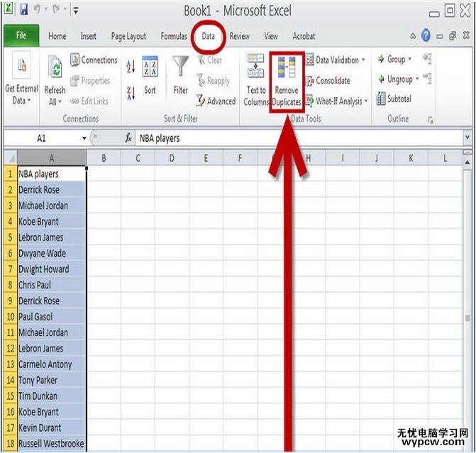Open the Name Box dropdown arrow
Viewport: 476px width, 453px height.
[x=84, y=139]
